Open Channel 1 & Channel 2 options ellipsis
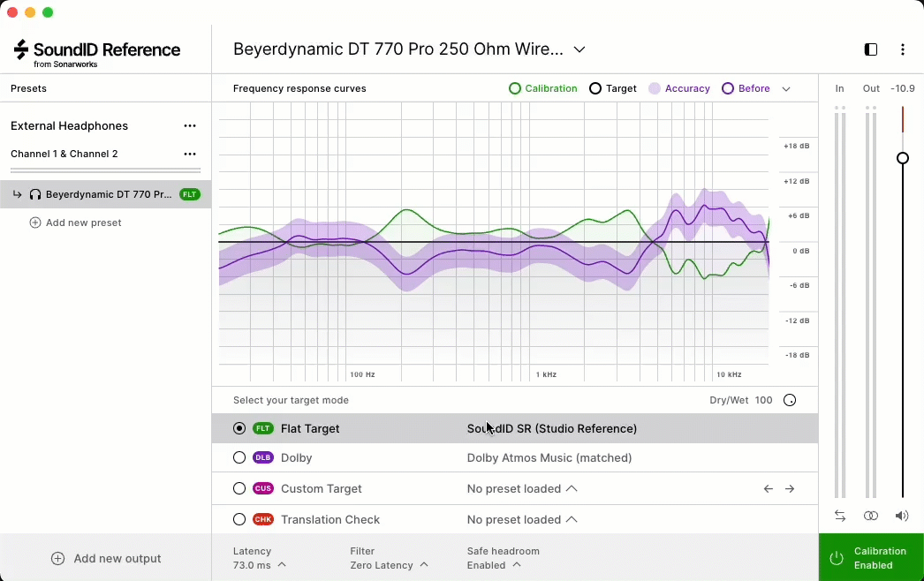Screen dimensions: 924x581 190,154
